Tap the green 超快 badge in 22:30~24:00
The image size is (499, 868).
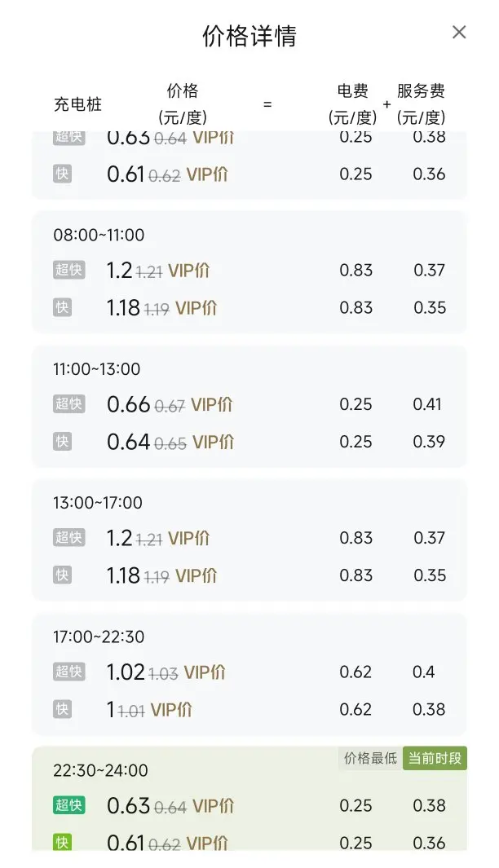coord(69,805)
